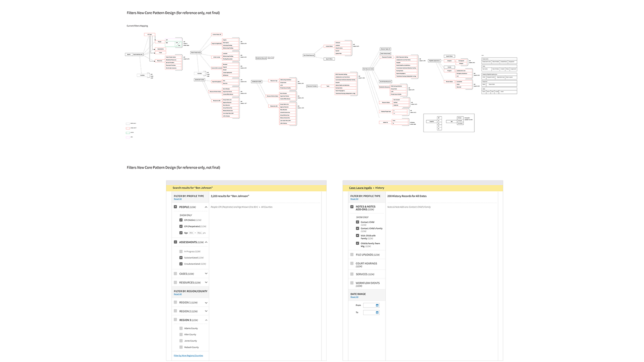
Task: Click the Age Min input field
Action: coord(192,233)
